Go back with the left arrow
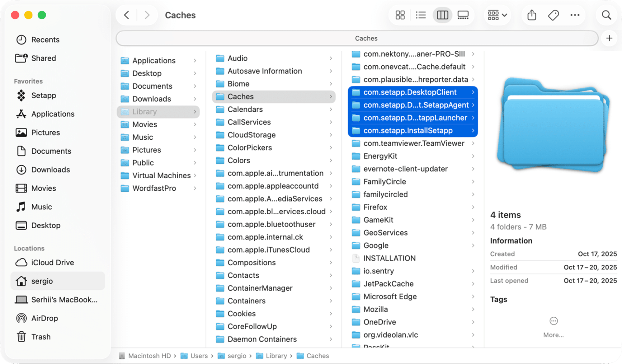Screen dimensions: 622x364 (126, 15)
